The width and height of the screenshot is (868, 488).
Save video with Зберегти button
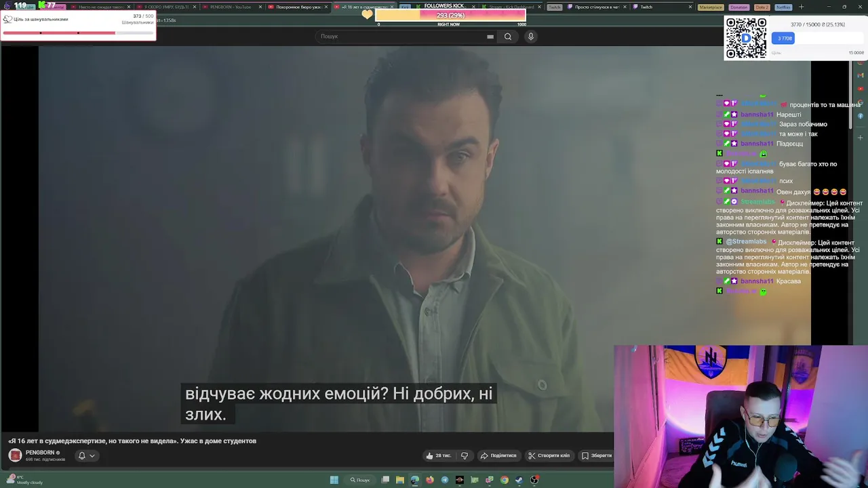pos(596,455)
